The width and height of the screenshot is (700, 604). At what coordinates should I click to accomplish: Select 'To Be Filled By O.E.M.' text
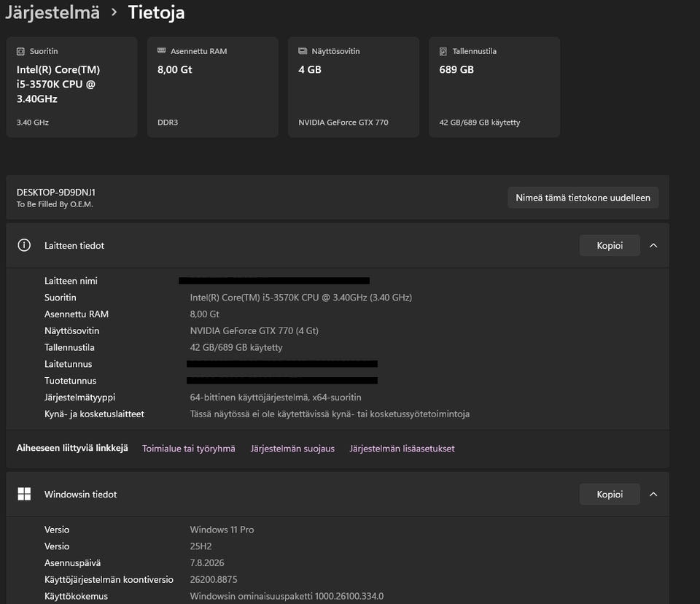point(55,204)
